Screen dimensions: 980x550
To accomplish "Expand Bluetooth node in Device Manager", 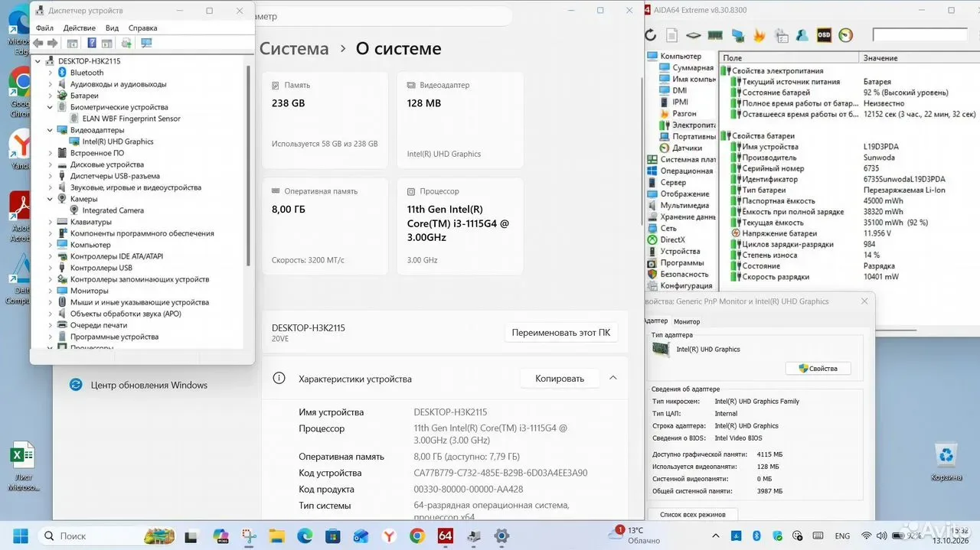I will [x=51, y=73].
